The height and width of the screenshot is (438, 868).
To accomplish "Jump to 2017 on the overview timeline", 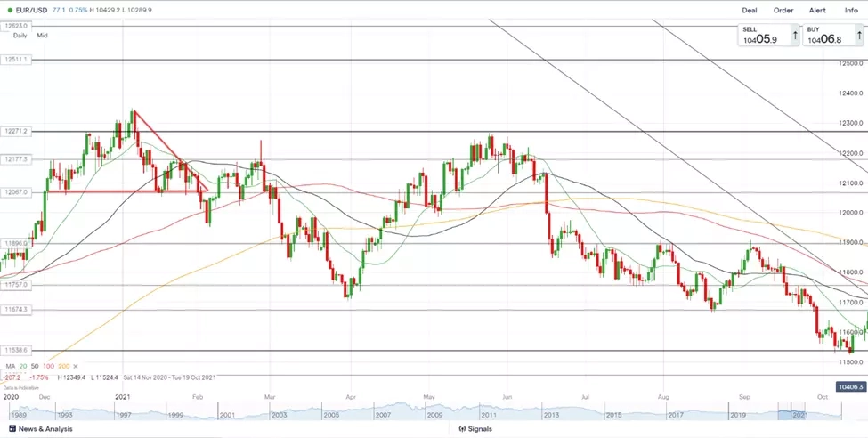I will (x=676, y=415).
